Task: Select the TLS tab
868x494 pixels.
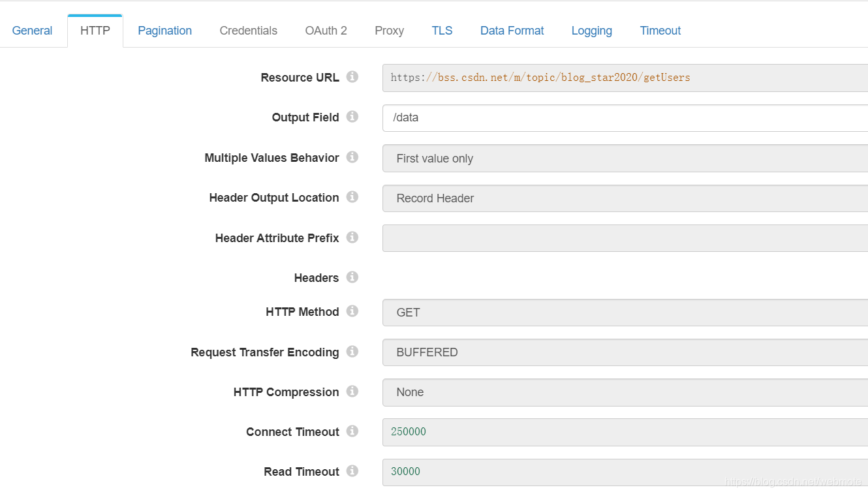Action: 442,31
